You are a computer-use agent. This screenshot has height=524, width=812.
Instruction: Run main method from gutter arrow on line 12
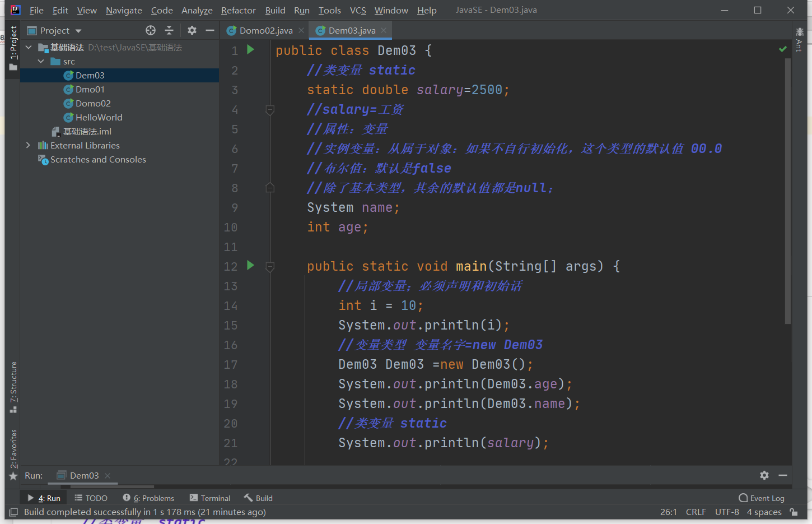pyautogui.click(x=251, y=266)
